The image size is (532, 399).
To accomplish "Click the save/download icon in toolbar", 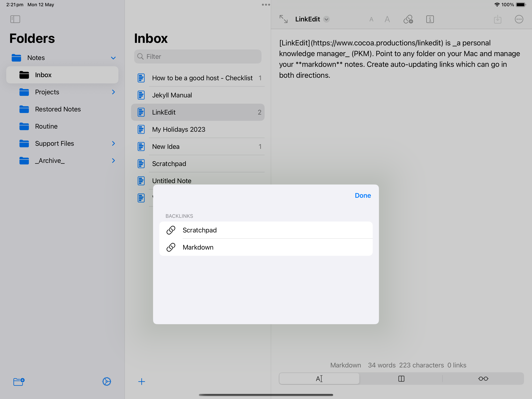I will point(497,19).
